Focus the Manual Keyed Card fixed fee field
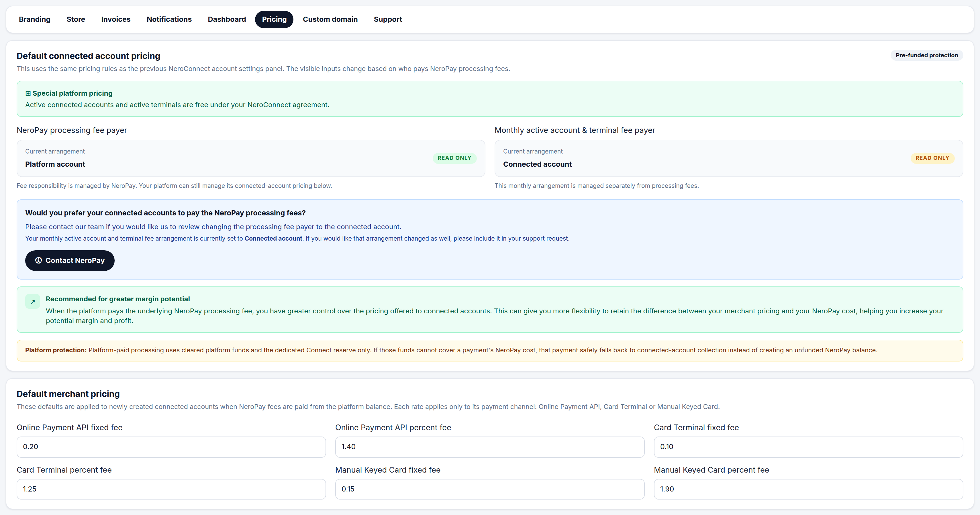Screen dimensions: 980x515 (x=490, y=489)
